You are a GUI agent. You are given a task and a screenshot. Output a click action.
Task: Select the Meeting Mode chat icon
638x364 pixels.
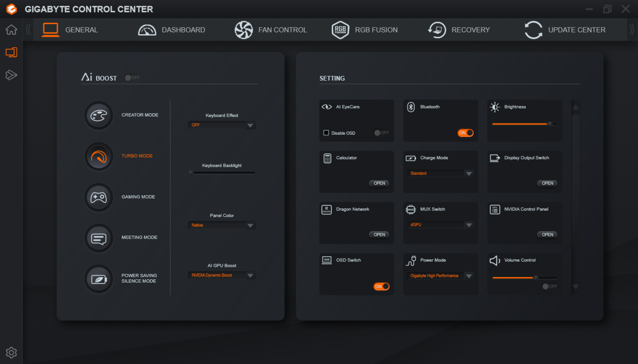pos(98,238)
